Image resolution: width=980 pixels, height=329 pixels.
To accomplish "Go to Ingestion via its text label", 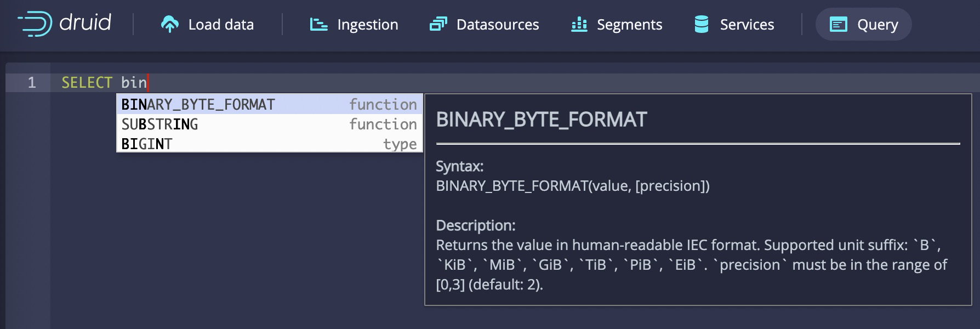I will [367, 25].
